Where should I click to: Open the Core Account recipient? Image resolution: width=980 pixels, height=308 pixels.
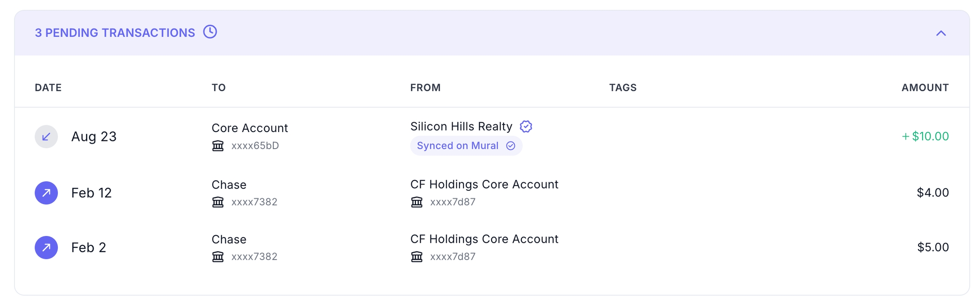250,128
